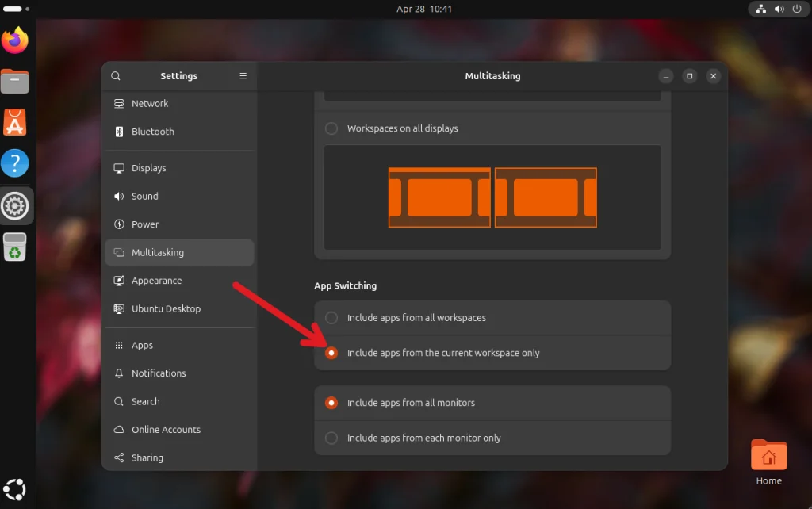
Task: Maximize the Settings window
Action: (x=690, y=76)
